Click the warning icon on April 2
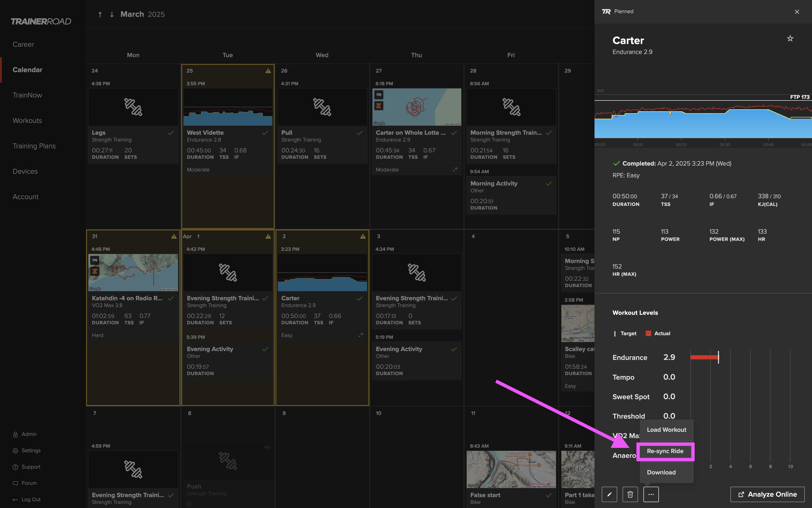812x508 pixels. [363, 237]
